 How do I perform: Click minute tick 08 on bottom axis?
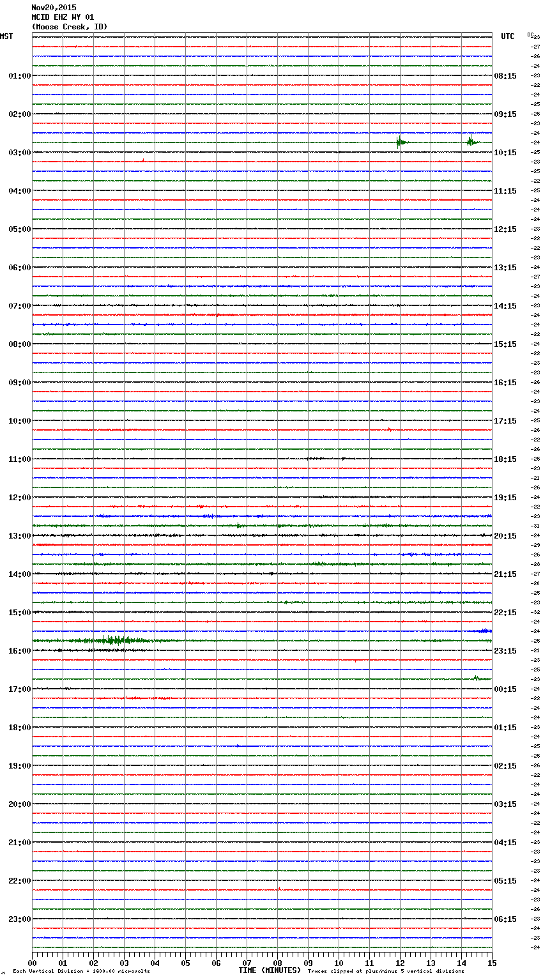pyautogui.click(x=277, y=963)
